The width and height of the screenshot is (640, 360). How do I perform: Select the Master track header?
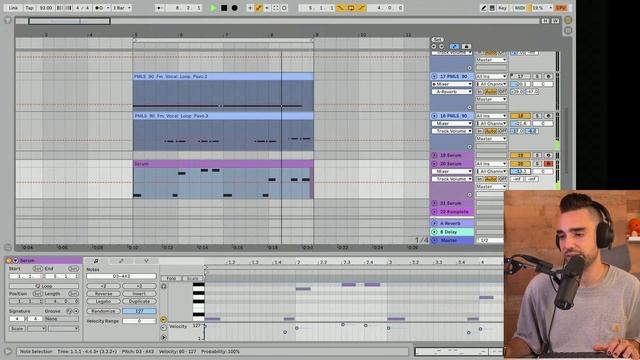[x=452, y=240]
